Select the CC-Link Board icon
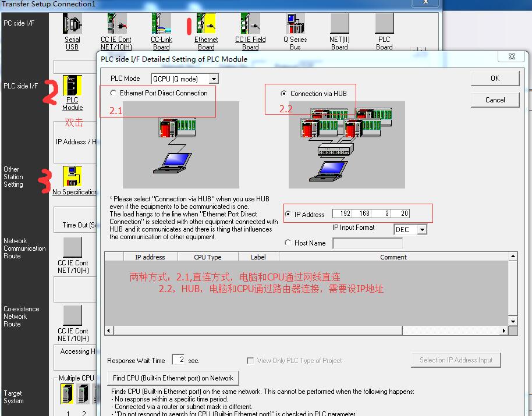The width and height of the screenshot is (532, 416). point(161,24)
